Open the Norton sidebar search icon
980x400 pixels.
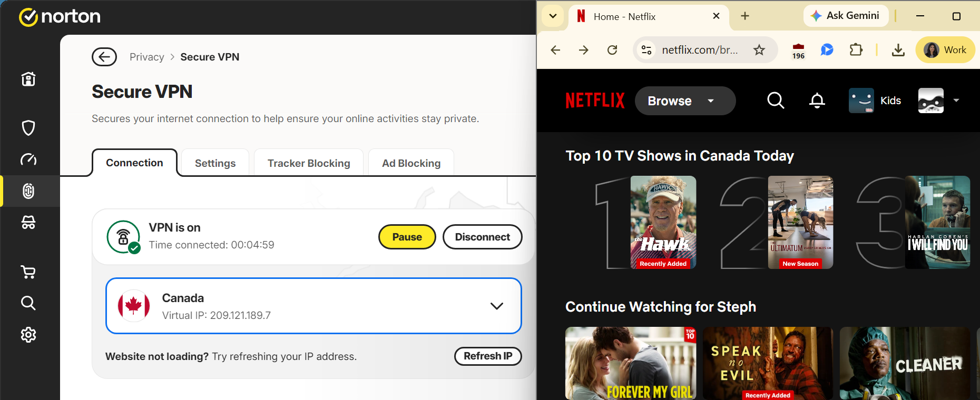(x=28, y=303)
